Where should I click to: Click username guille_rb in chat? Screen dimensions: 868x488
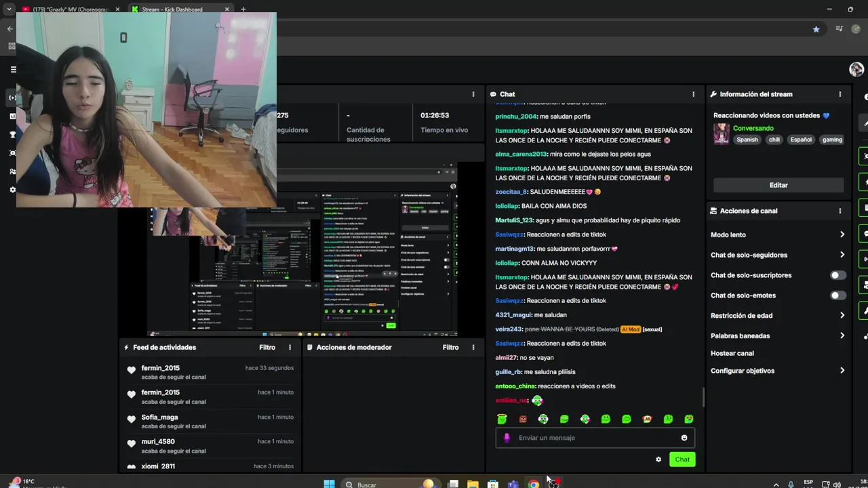tap(509, 372)
